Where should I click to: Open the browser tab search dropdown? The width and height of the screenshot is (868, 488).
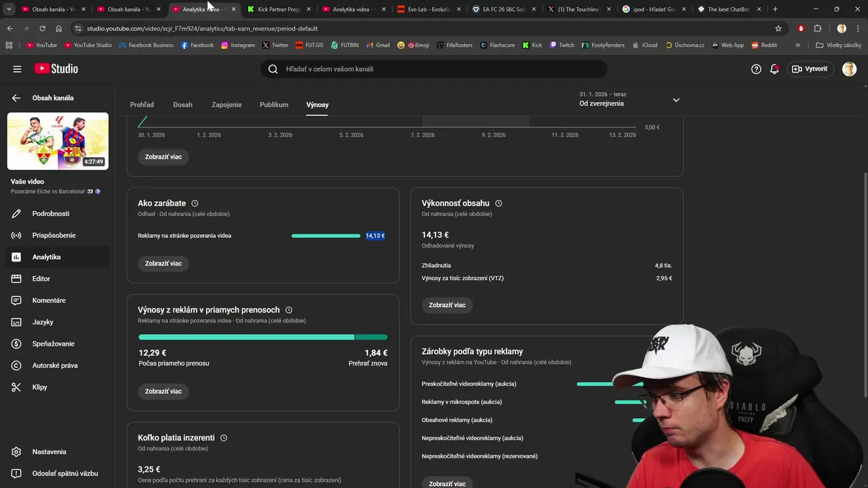(9, 9)
